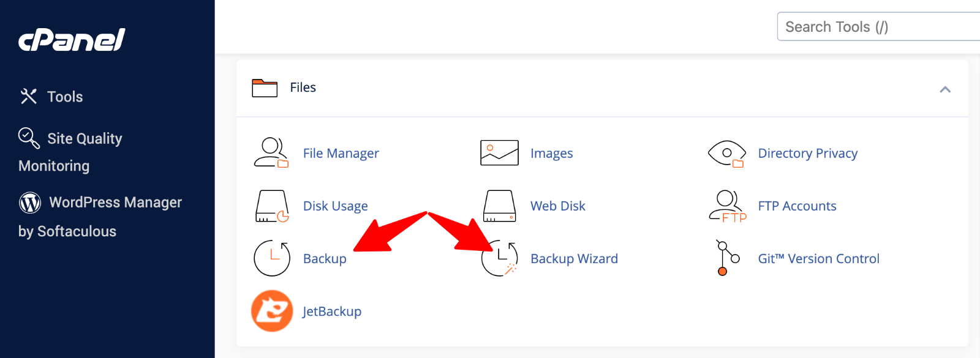Open the Backup Wizard link

click(574, 259)
